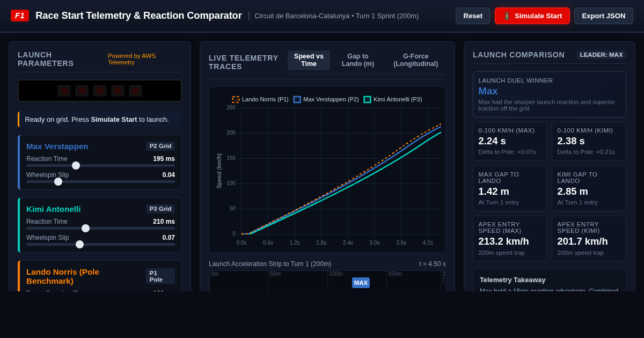Click the 213.2 km/h apex speed
Screen dimensions: 644x338
coord(503,241)
